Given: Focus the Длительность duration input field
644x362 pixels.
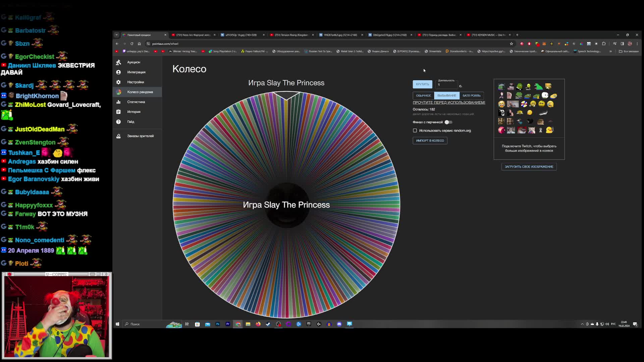Looking at the screenshot, I should pos(447,84).
